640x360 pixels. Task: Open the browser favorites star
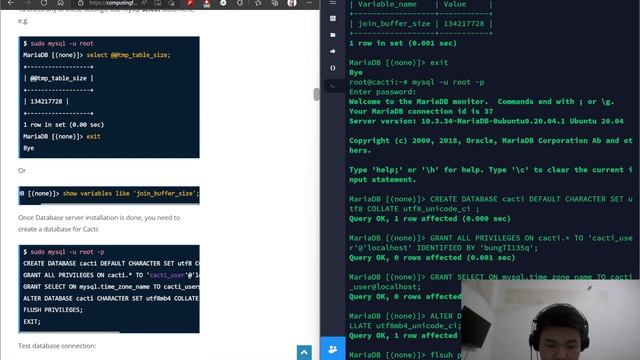[x=258, y=3]
